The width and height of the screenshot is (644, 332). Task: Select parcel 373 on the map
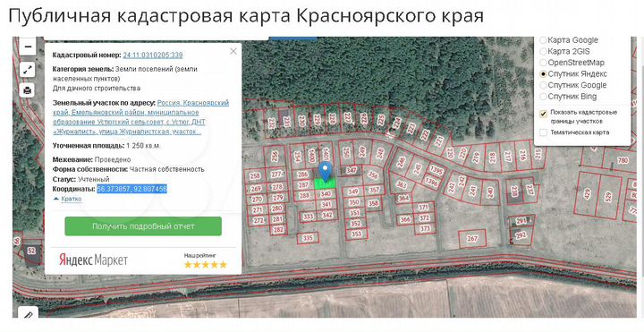[425, 228]
